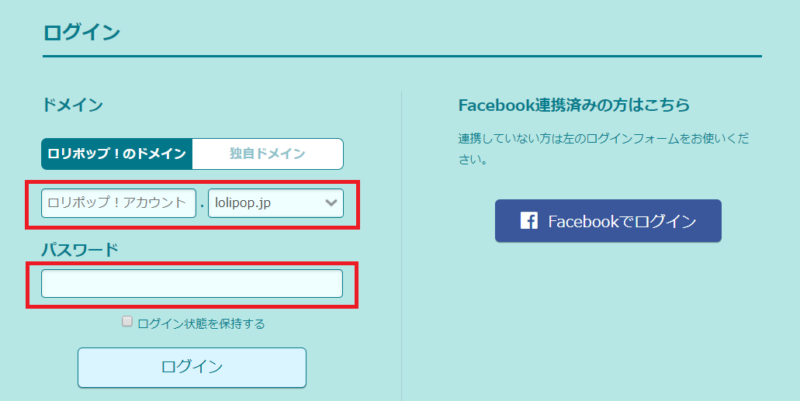The image size is (800, 401).
Task: Click the horizontal line under ログイン heading
Action: coord(400,56)
